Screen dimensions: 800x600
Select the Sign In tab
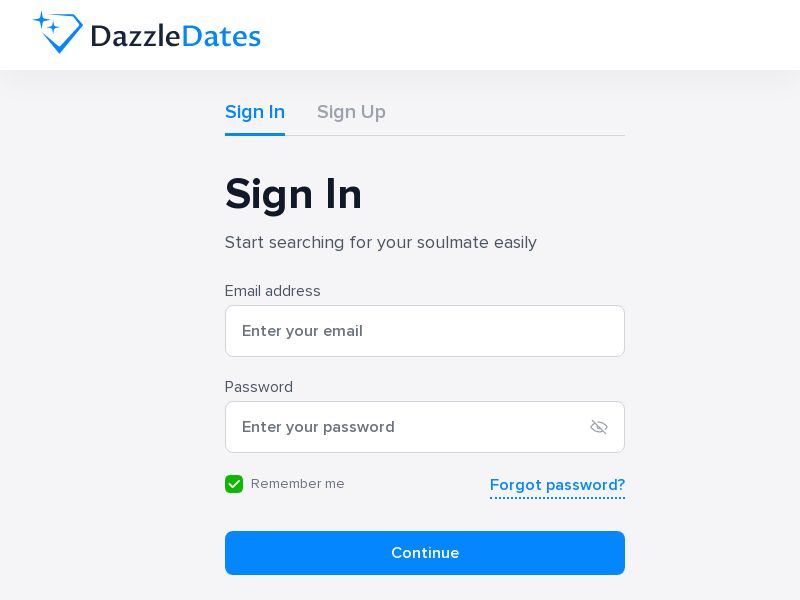255,112
